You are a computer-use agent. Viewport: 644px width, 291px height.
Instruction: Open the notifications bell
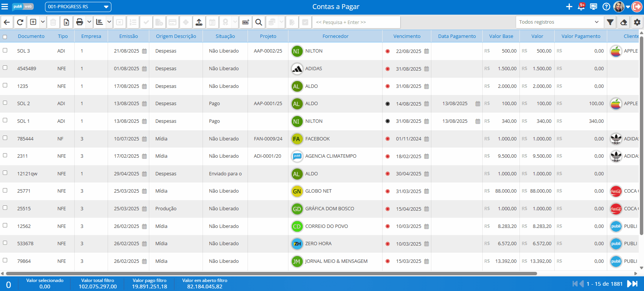point(581,7)
